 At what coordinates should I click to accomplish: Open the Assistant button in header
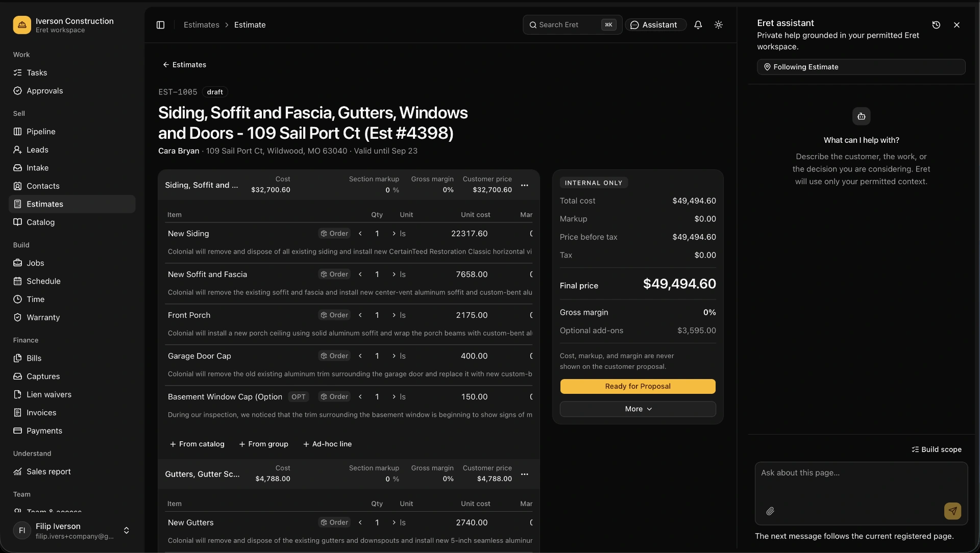pos(655,25)
